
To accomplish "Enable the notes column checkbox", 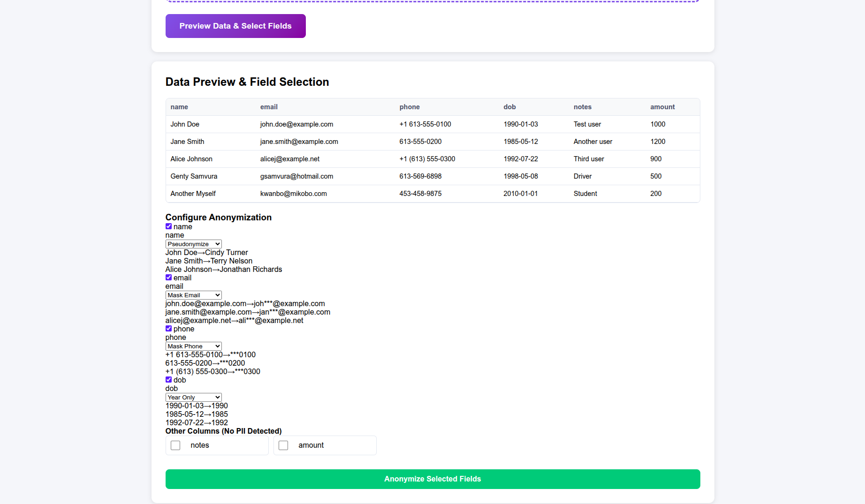I will click(x=175, y=445).
